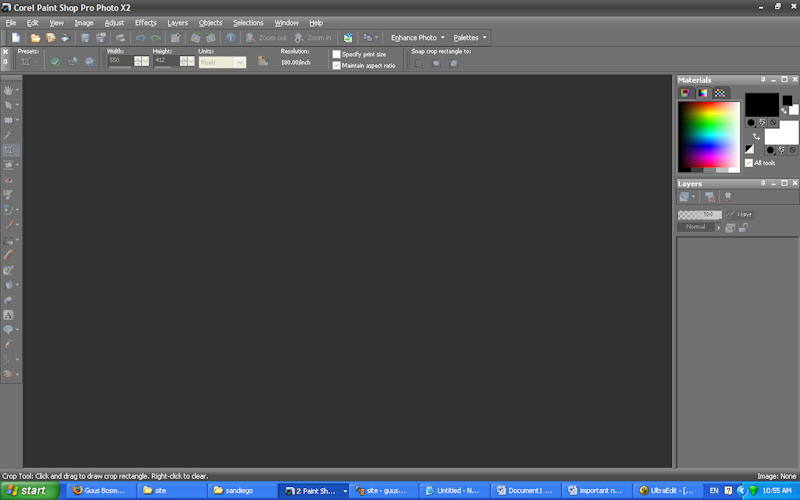This screenshot has height=500, width=800.
Task: Open the background style dropdown button
Action: [x=770, y=150]
